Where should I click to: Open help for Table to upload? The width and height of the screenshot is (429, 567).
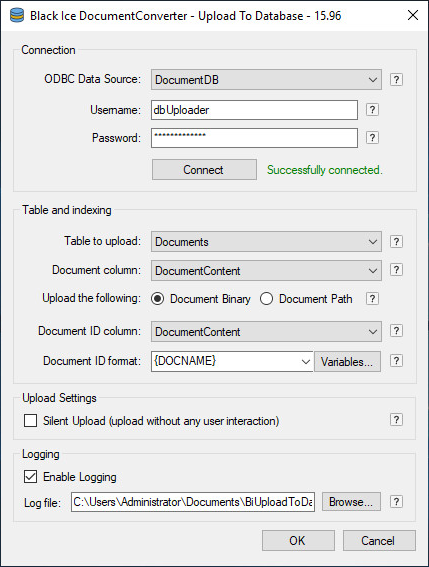tap(396, 241)
